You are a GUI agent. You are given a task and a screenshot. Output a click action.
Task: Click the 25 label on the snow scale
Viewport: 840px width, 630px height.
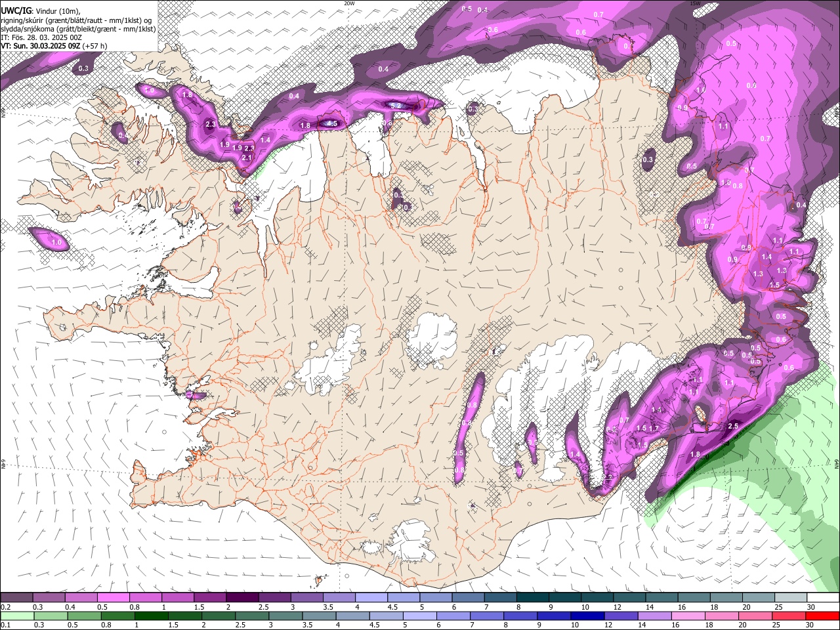[778, 607]
